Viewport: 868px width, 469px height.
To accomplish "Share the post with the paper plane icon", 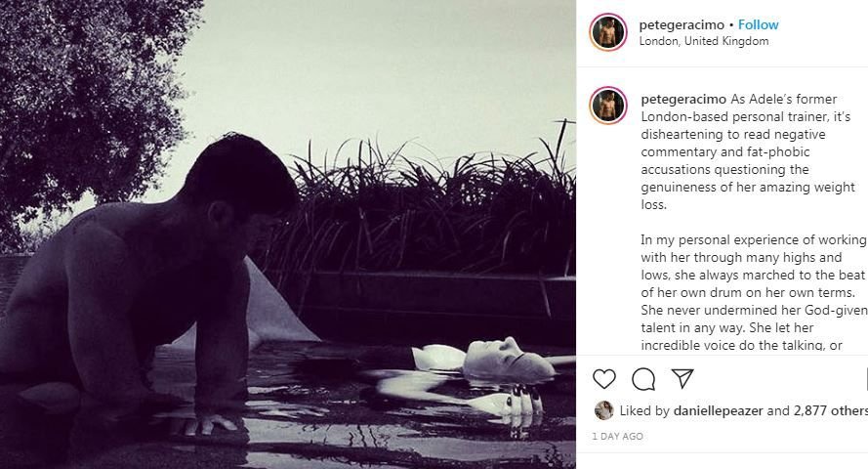I will (x=682, y=379).
